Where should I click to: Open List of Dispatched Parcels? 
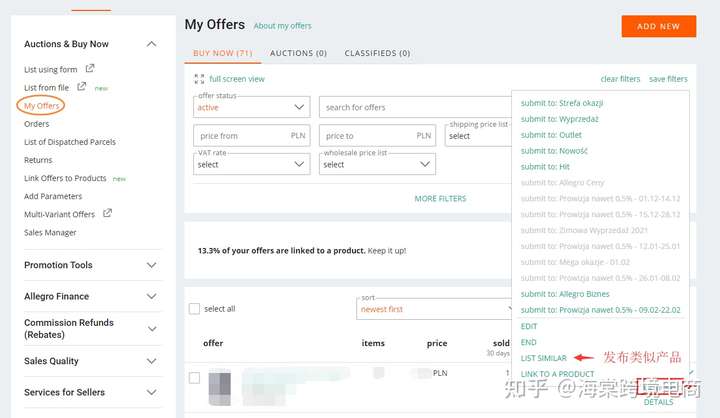click(70, 142)
